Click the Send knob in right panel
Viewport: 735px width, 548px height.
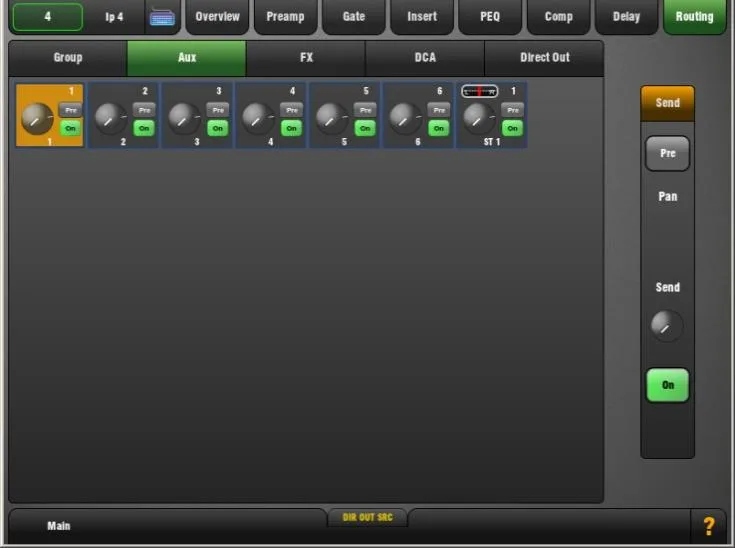coord(666,326)
